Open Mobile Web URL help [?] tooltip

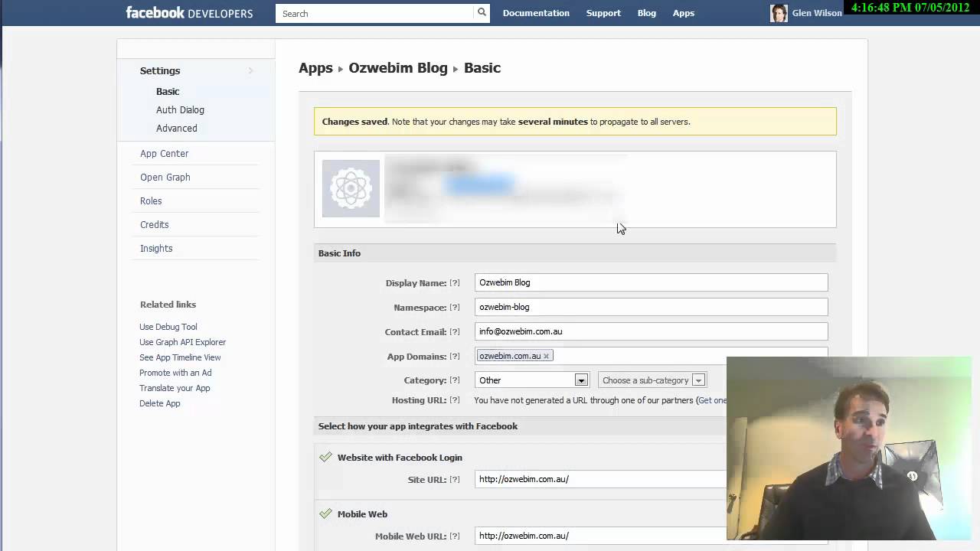tap(455, 536)
